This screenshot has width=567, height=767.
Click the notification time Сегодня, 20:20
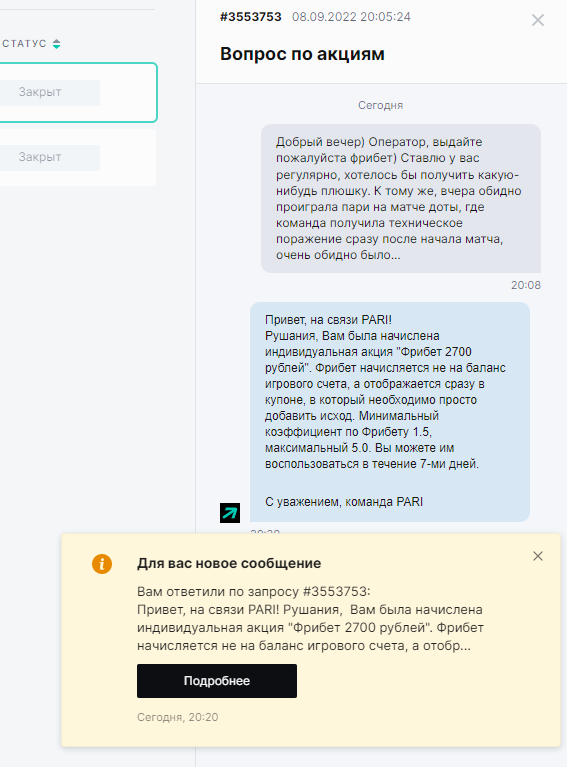coord(178,717)
